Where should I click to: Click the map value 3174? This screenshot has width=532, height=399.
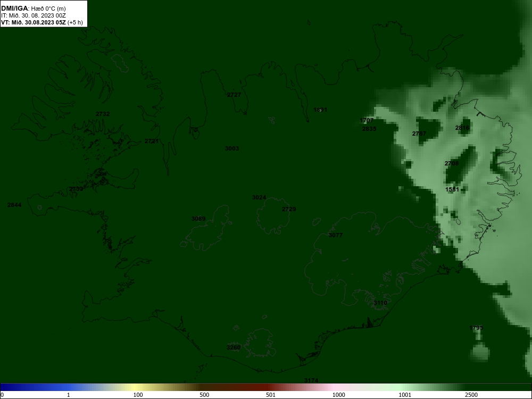click(311, 381)
